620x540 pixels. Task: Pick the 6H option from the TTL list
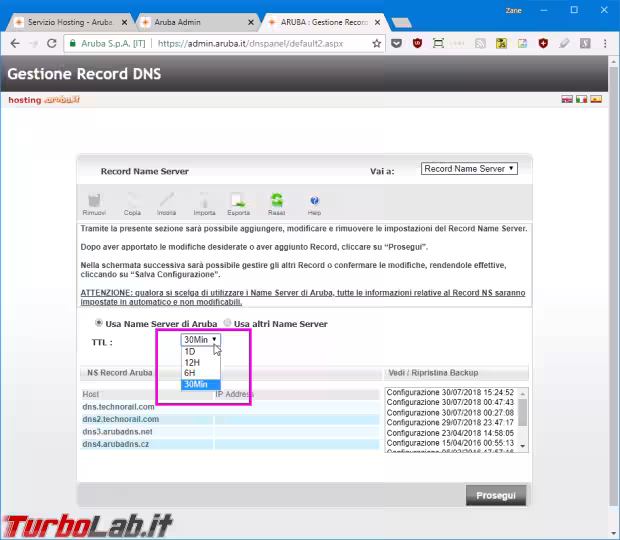[x=189, y=373]
